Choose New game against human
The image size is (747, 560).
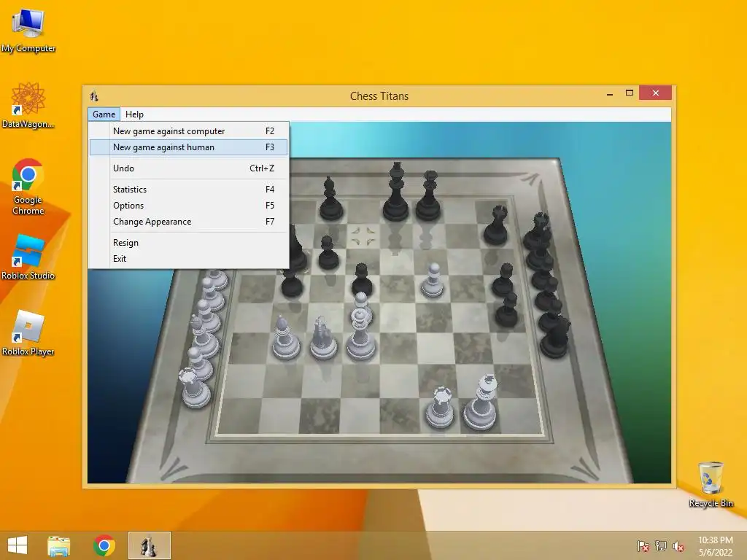tap(189, 147)
